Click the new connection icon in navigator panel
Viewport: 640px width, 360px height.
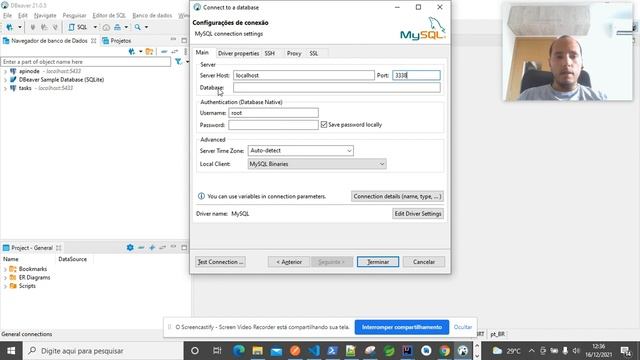pos(132,52)
